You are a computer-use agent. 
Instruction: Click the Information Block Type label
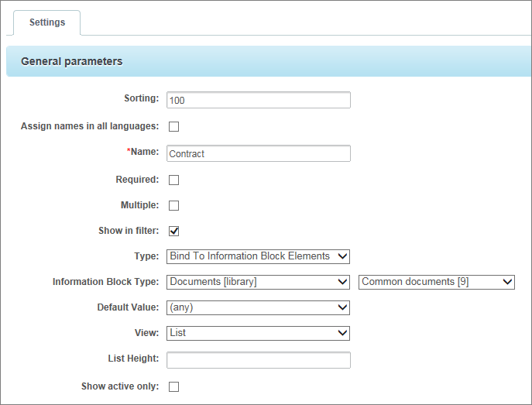point(105,282)
